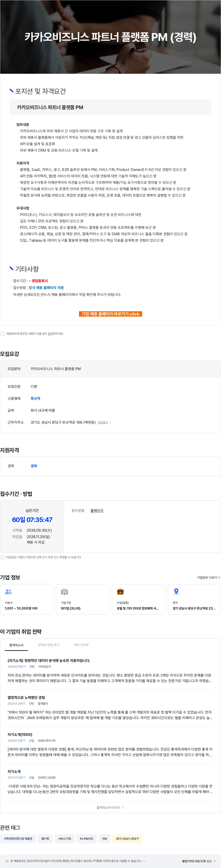
Task: Expand 합격자소서 더보기
Action: point(110,808)
